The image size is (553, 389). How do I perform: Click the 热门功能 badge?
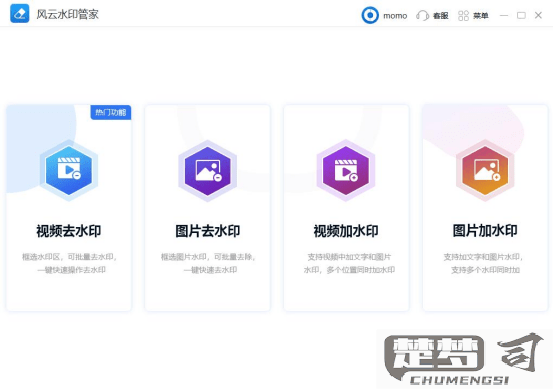click(111, 113)
